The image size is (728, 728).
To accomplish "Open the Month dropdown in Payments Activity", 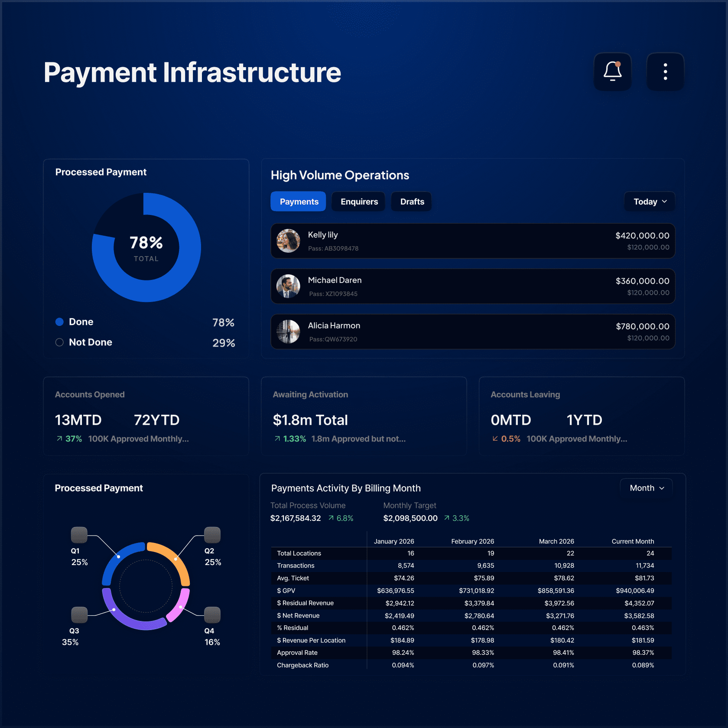I will coord(647,488).
